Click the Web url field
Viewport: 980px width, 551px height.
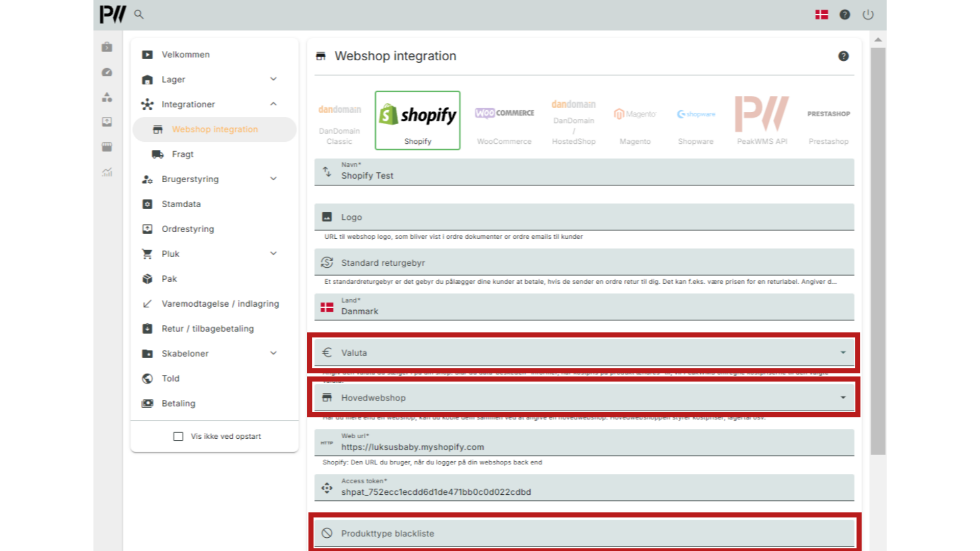pyautogui.click(x=584, y=443)
